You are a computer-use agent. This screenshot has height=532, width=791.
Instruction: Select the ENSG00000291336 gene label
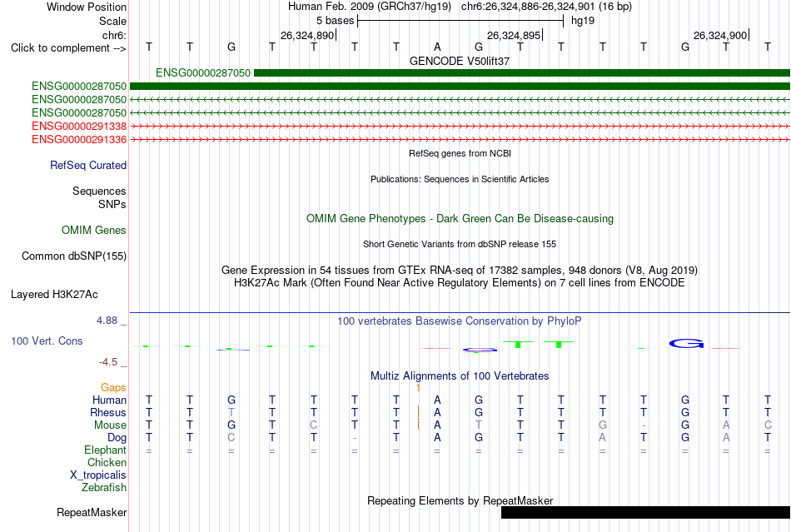click(79, 140)
